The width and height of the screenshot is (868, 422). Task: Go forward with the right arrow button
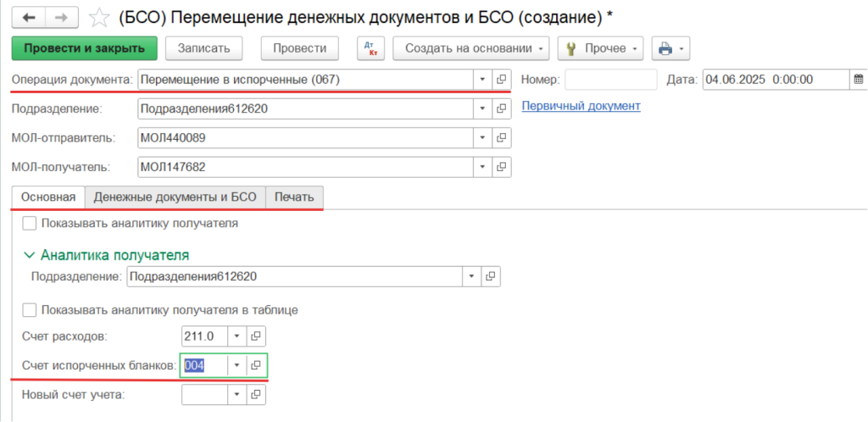click(61, 18)
